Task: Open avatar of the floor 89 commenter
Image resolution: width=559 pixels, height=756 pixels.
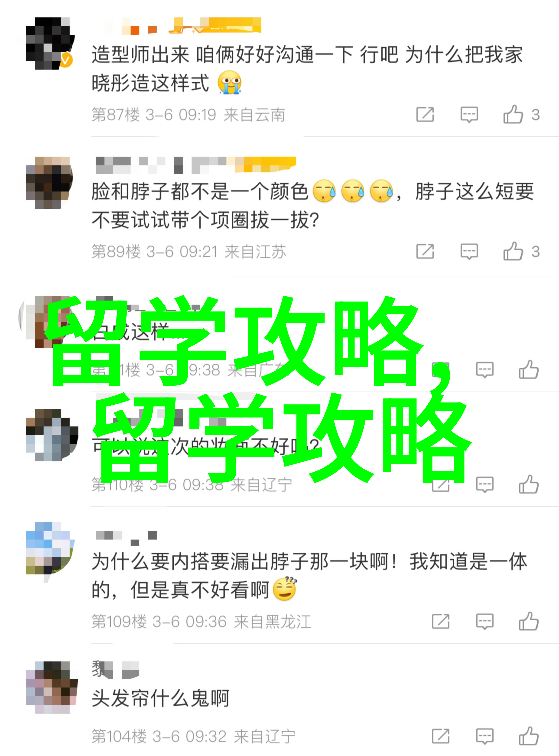Action: tap(49, 183)
